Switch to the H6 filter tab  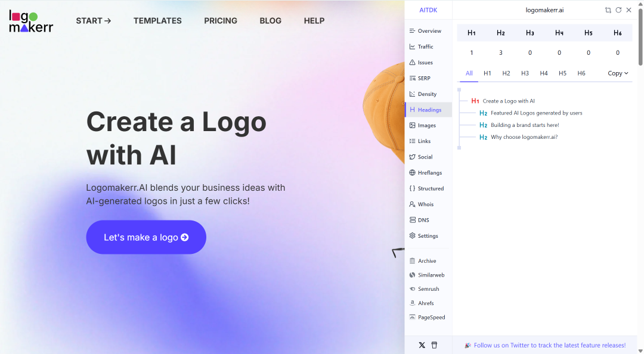581,73
